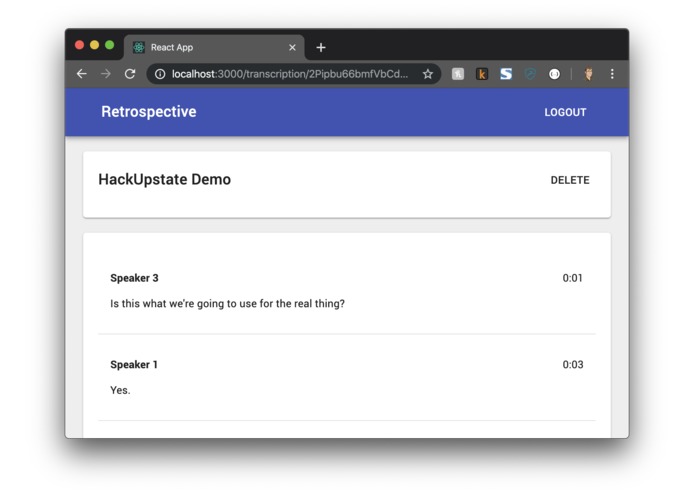
Task: Click the Retrospective app title
Action: click(149, 112)
